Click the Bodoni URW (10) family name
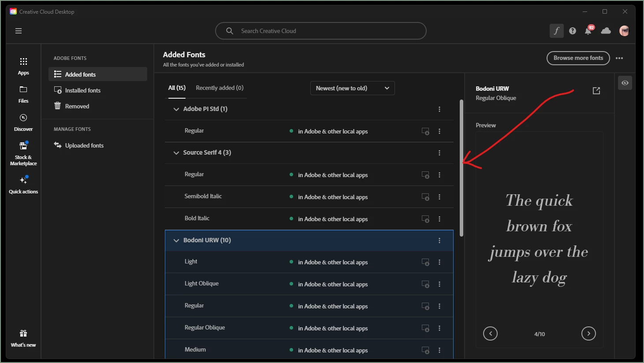The height and width of the screenshot is (363, 644). click(207, 240)
